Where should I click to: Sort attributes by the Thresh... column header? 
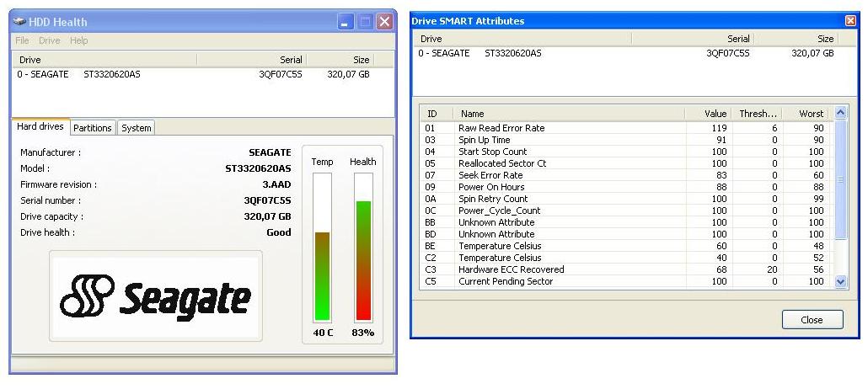click(x=757, y=114)
